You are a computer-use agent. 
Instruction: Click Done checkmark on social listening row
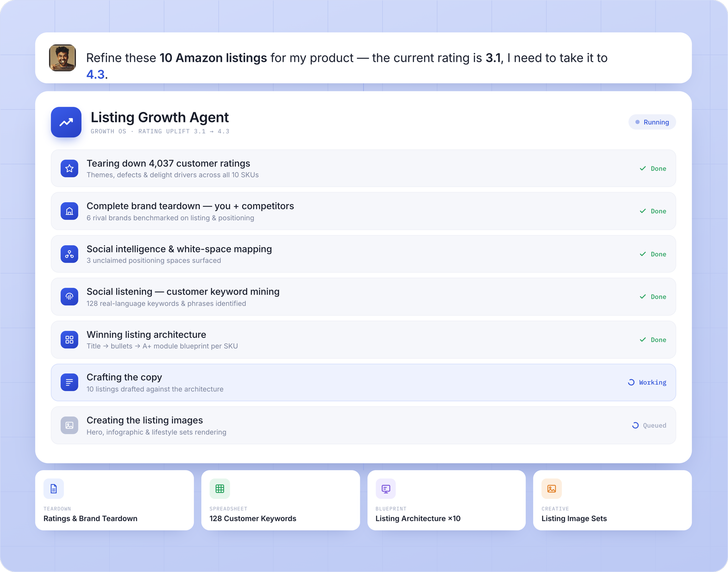click(x=642, y=297)
